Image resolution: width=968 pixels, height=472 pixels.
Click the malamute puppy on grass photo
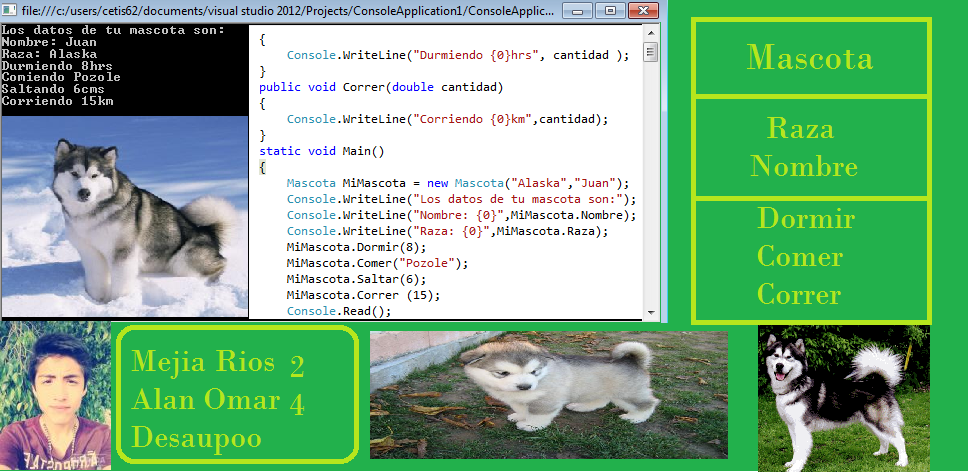(x=549, y=395)
